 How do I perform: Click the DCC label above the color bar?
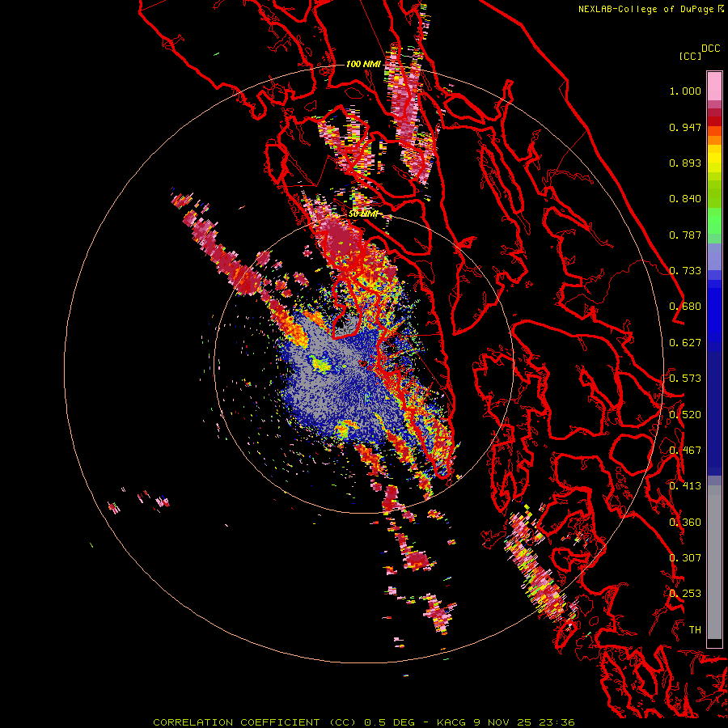(x=711, y=49)
